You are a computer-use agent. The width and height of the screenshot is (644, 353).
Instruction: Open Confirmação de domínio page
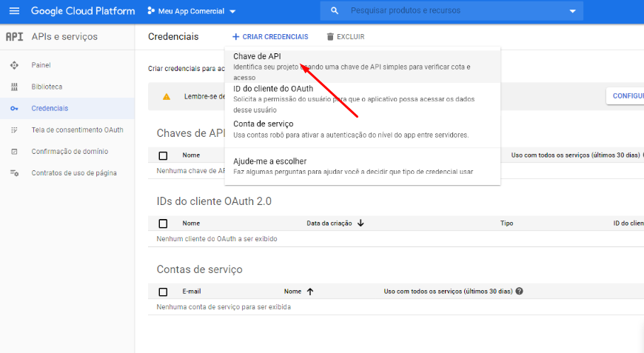[x=70, y=152]
